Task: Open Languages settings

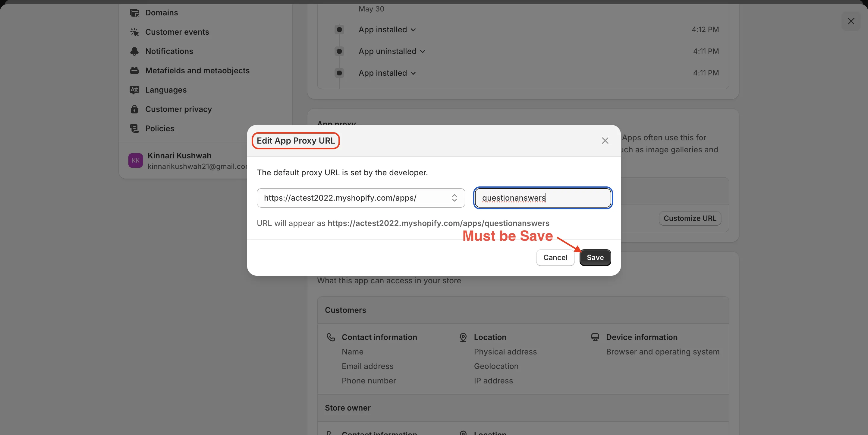Action: point(166,90)
